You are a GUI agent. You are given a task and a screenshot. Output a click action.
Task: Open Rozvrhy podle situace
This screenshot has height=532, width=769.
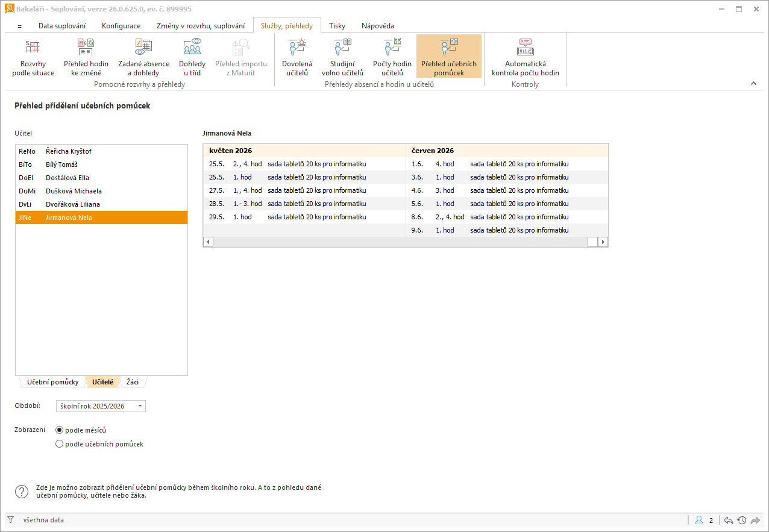pyautogui.click(x=33, y=57)
